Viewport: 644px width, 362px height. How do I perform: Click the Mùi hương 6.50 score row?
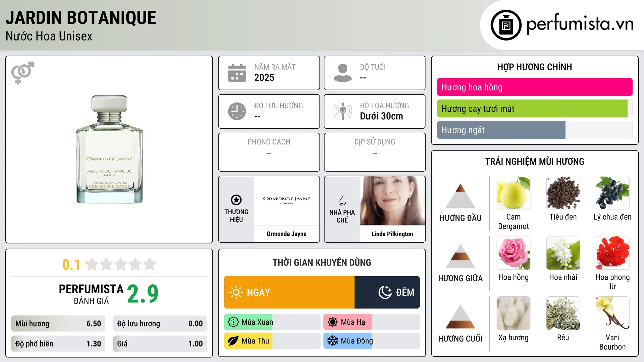coord(58,324)
